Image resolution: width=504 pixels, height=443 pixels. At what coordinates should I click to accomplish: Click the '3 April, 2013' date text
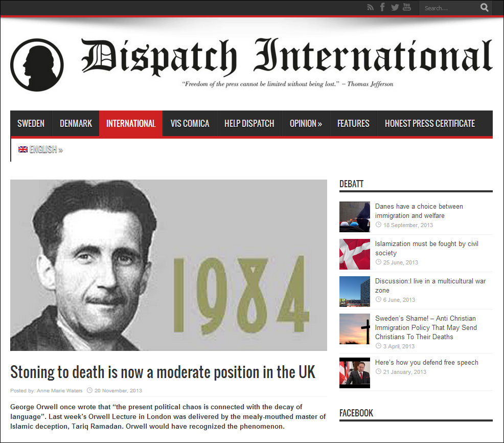click(x=399, y=346)
